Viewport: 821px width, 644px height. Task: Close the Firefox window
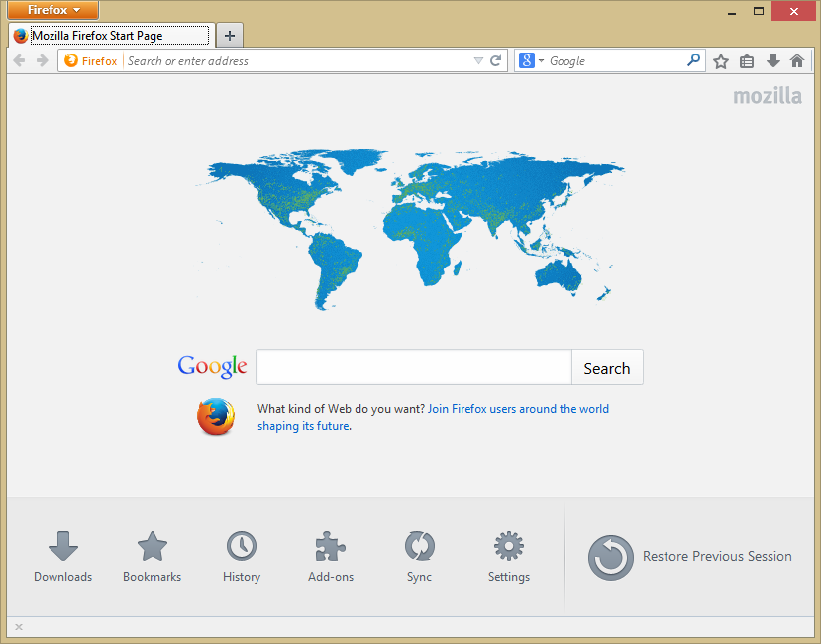coord(794,11)
